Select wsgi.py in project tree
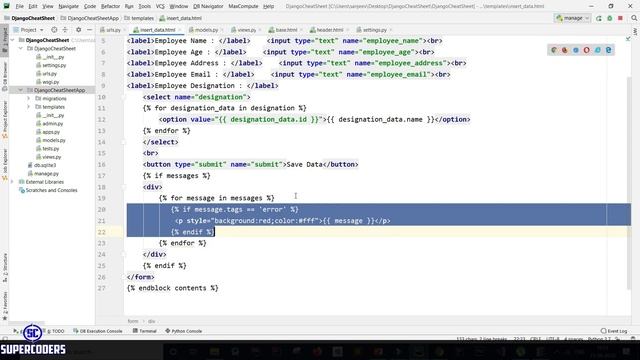Viewport: 640px width, 360px height. (x=51, y=82)
